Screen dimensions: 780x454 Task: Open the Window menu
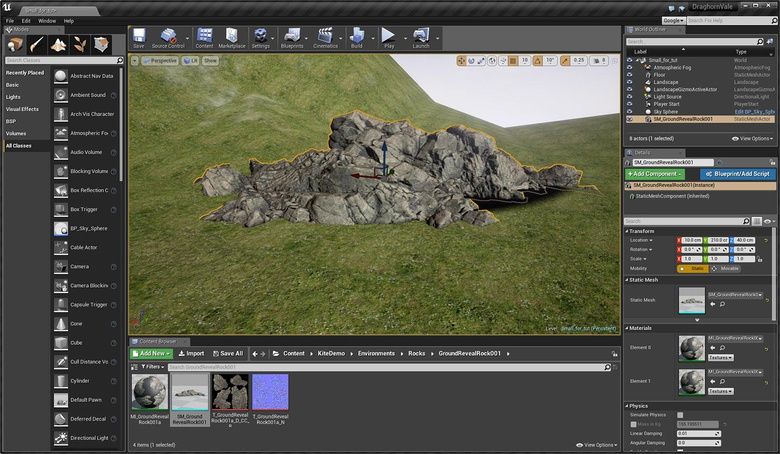[x=47, y=21]
